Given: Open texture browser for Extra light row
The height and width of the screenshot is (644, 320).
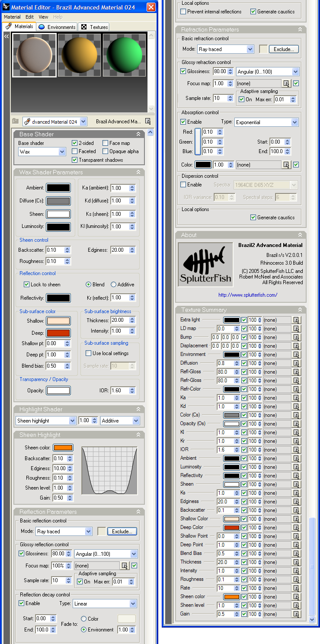Looking at the screenshot, I should pyautogui.click(x=296, y=320).
